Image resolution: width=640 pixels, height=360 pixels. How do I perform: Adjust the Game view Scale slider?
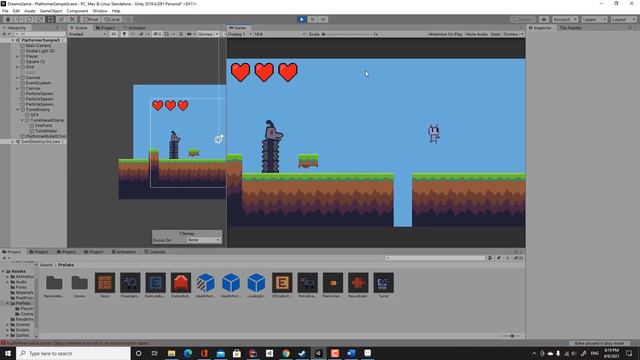pyautogui.click(x=347, y=34)
